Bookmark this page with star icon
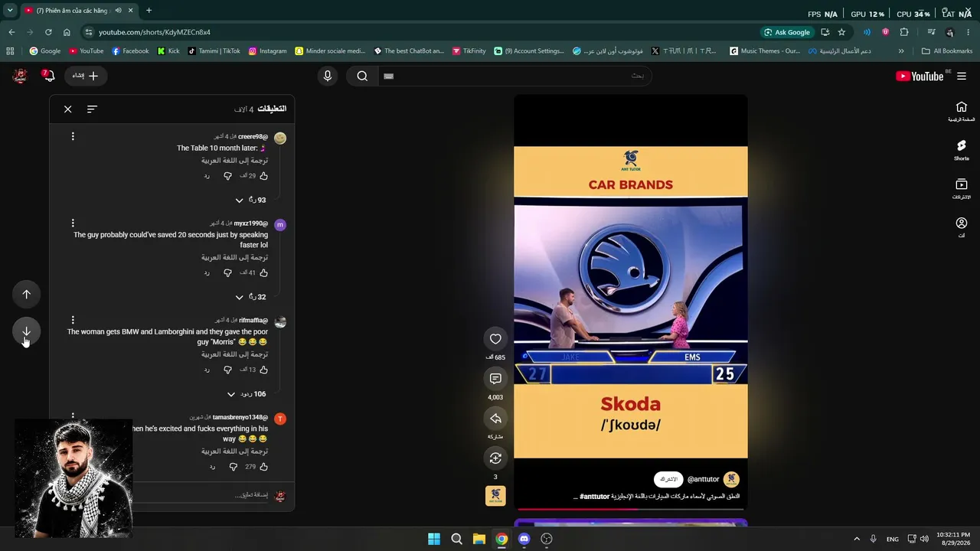 point(841,32)
